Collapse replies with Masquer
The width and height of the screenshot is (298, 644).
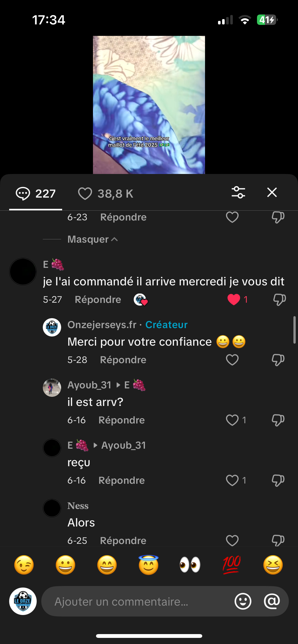click(92, 239)
